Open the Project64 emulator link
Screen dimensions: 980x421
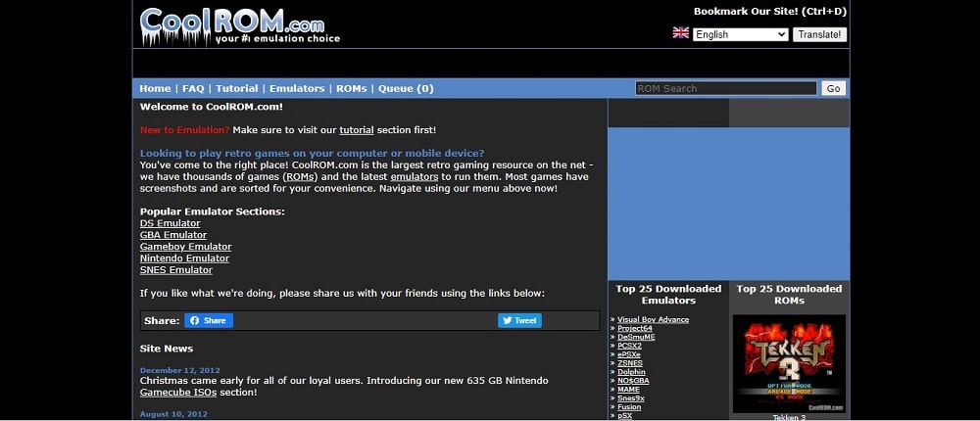(x=635, y=328)
